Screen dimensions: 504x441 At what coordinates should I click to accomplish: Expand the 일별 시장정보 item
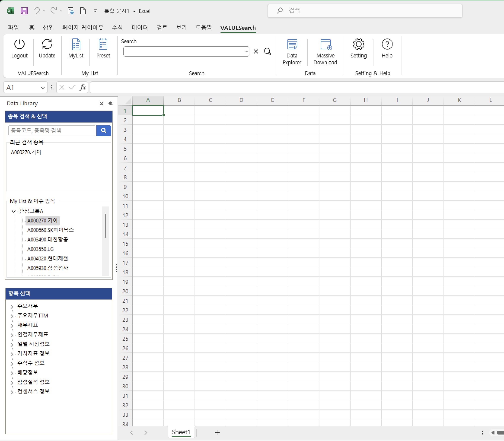(12, 344)
